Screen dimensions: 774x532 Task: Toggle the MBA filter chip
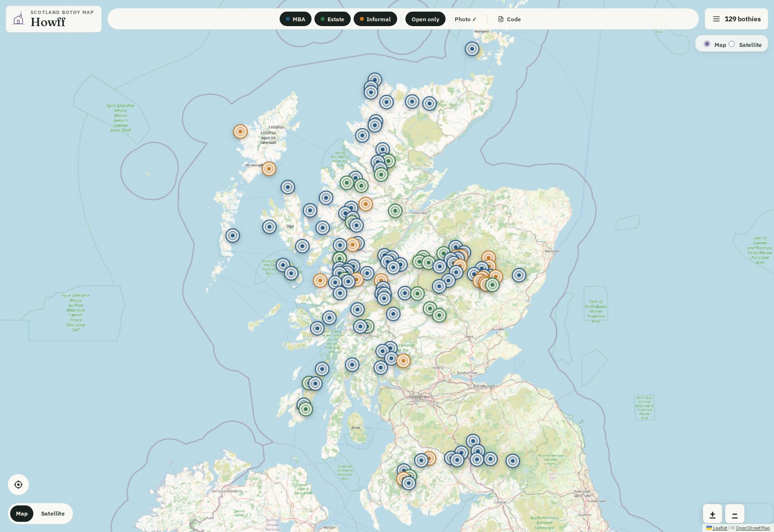pyautogui.click(x=296, y=19)
